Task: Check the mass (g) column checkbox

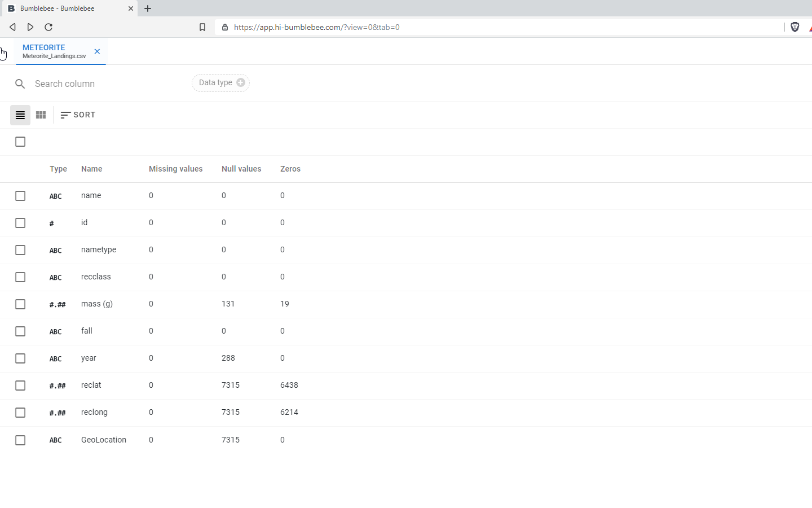Action: (x=20, y=304)
